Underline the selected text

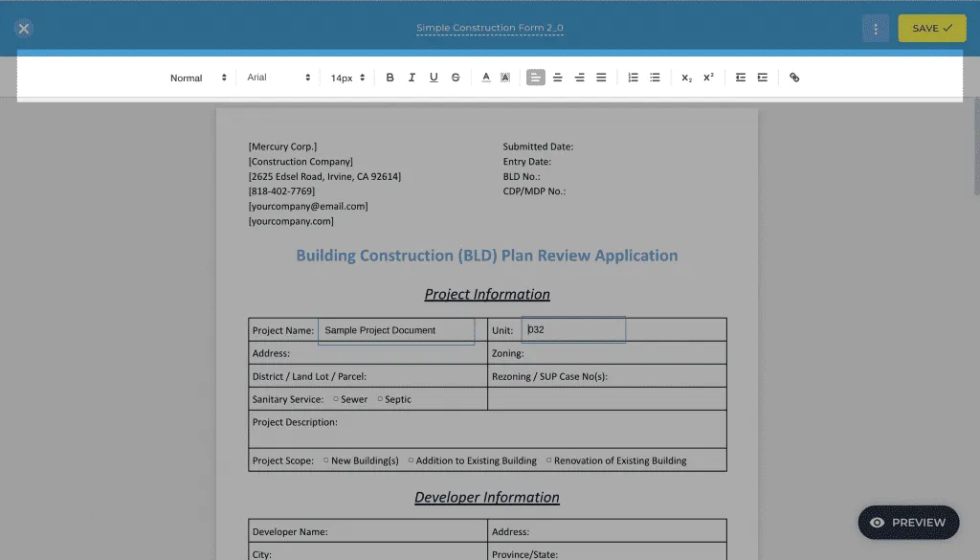tap(434, 77)
